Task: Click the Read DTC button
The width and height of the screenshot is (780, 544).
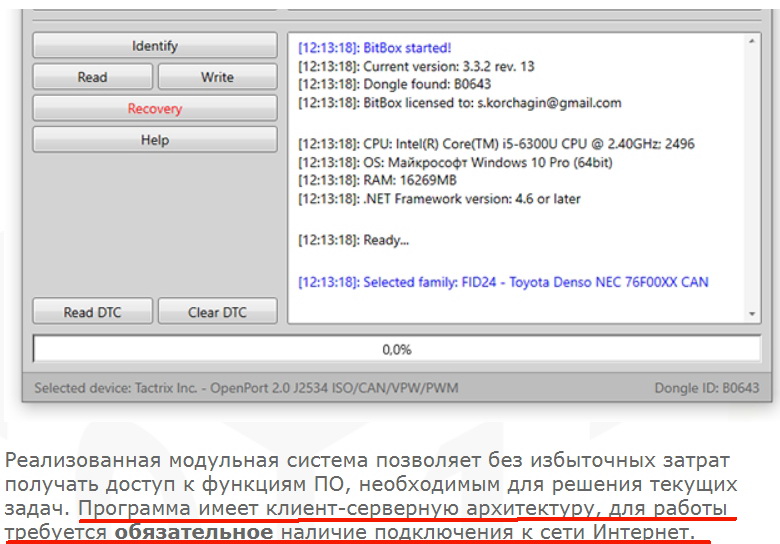Action: 92,312
